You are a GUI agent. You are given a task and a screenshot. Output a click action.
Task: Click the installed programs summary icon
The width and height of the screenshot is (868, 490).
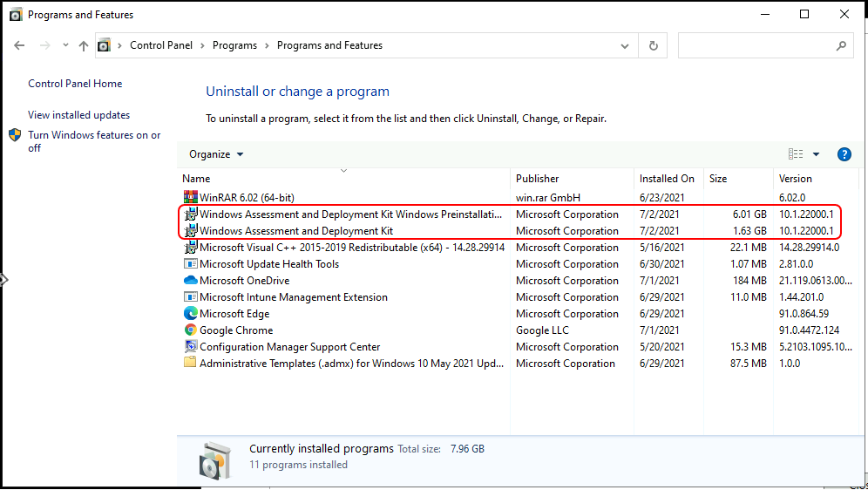[x=214, y=459]
